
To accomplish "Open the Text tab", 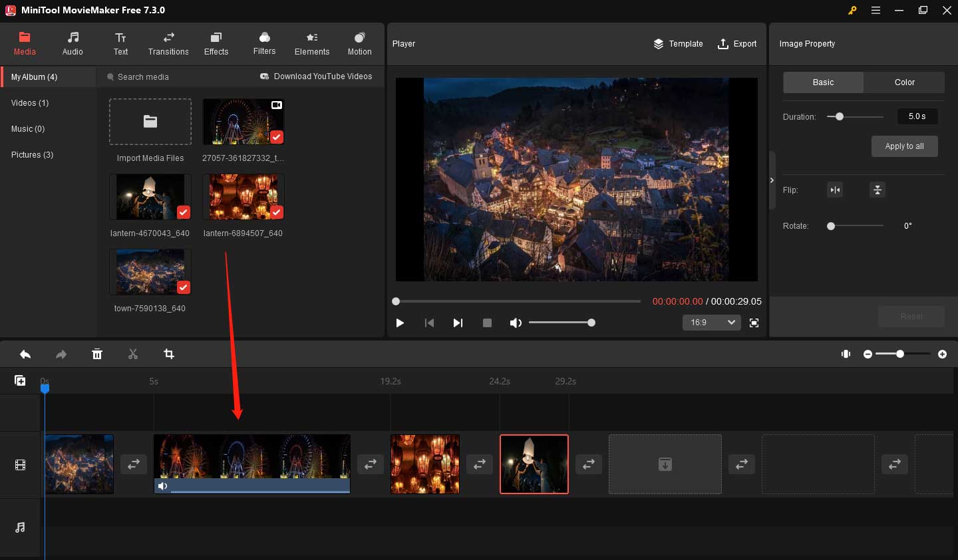I will [x=120, y=44].
